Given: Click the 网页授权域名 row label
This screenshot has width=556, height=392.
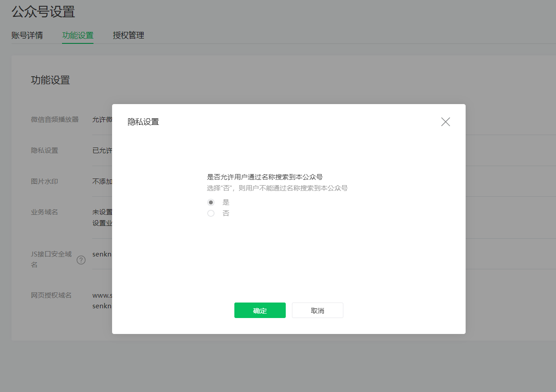Looking at the screenshot, I should [51, 295].
